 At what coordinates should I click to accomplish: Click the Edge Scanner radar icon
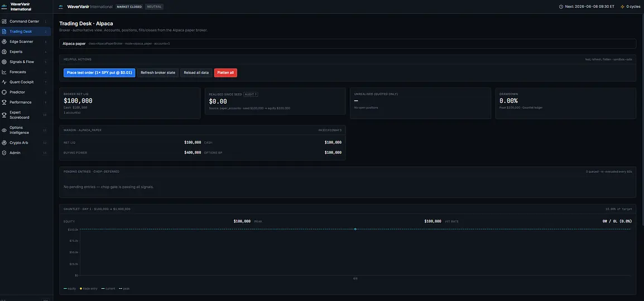point(4,41)
